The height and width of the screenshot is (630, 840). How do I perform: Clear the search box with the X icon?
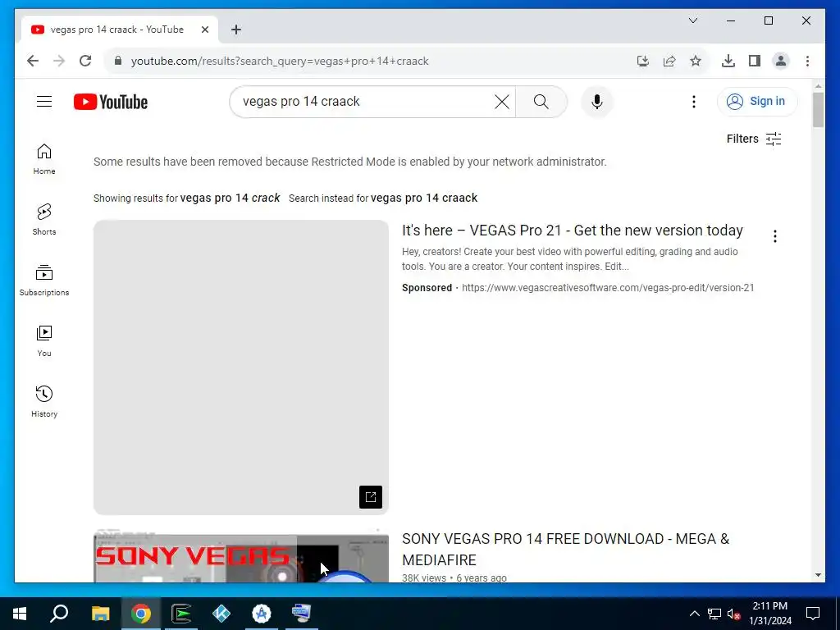(x=502, y=102)
